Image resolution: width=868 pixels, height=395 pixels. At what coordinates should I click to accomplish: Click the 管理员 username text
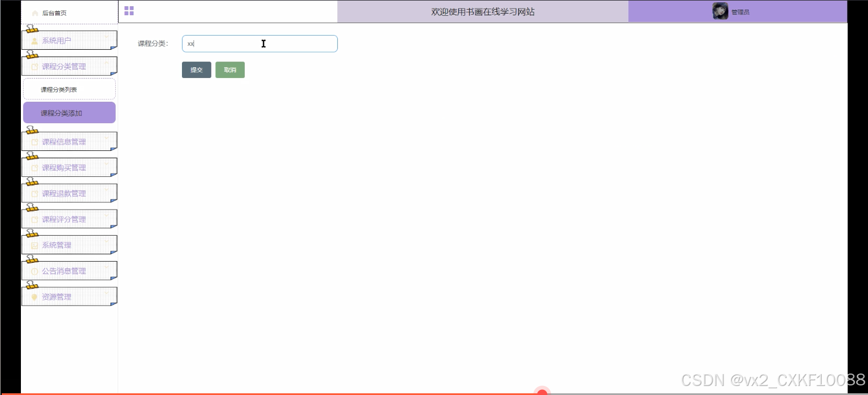pos(740,12)
